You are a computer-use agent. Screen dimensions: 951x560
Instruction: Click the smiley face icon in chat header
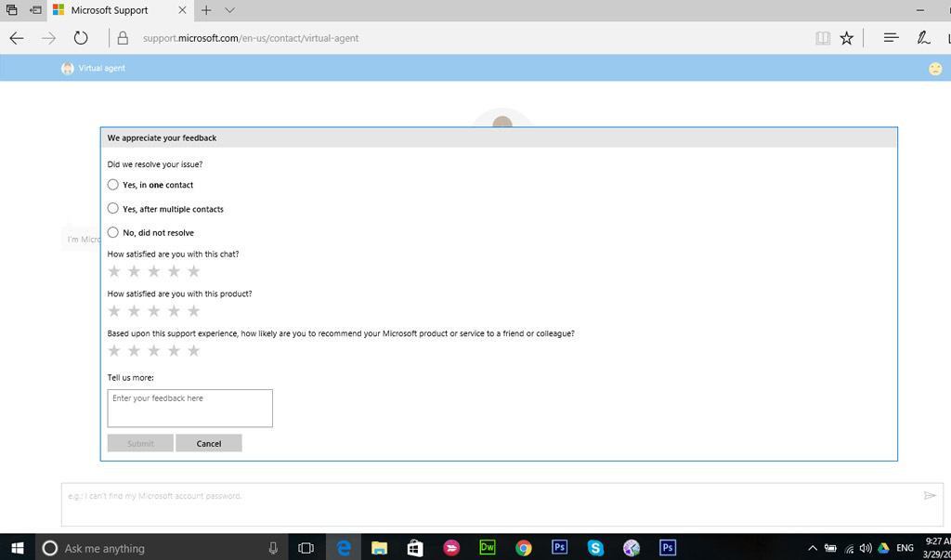pyautogui.click(x=935, y=69)
